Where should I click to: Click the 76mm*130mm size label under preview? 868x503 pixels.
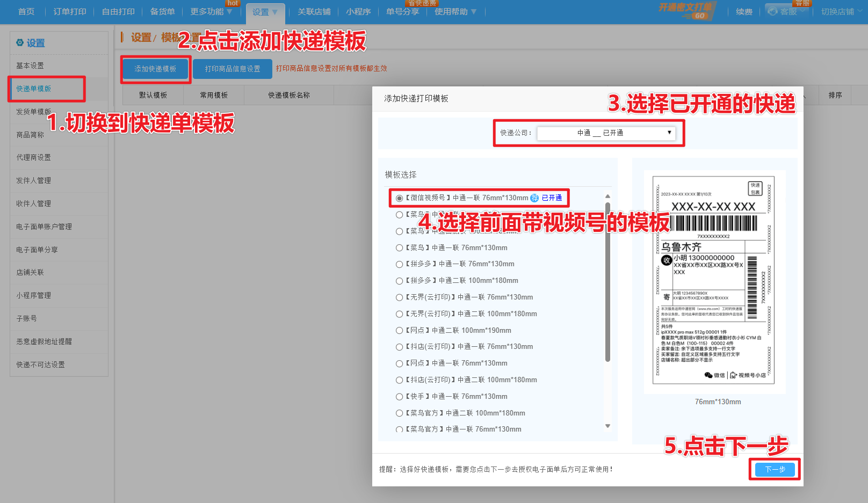point(718,402)
